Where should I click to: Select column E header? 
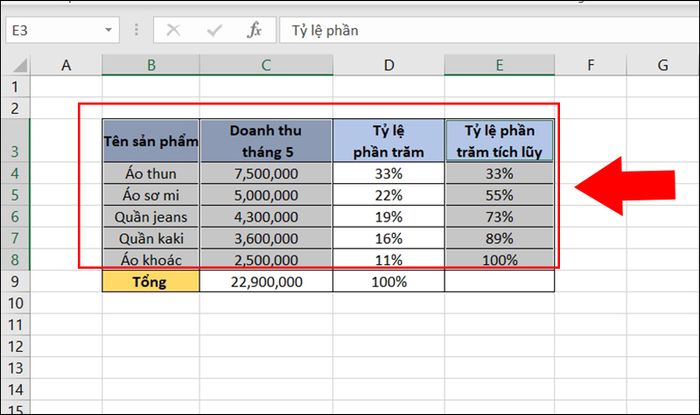click(500, 65)
